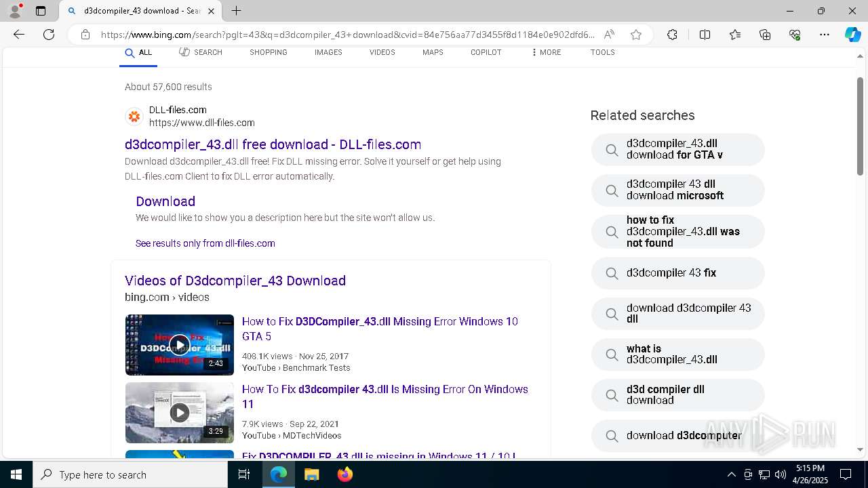See results only from dll-files.com
868x488 pixels.
click(205, 243)
